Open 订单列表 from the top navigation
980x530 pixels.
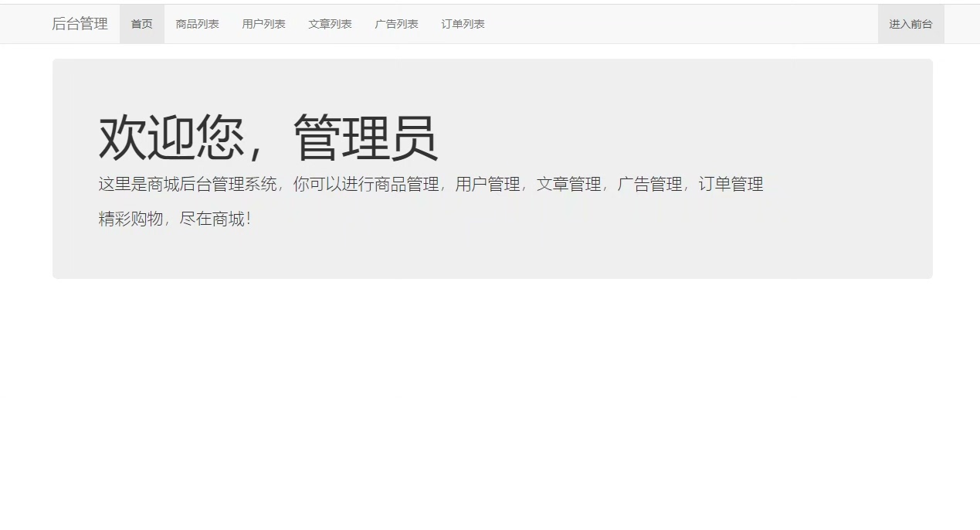pyautogui.click(x=463, y=24)
